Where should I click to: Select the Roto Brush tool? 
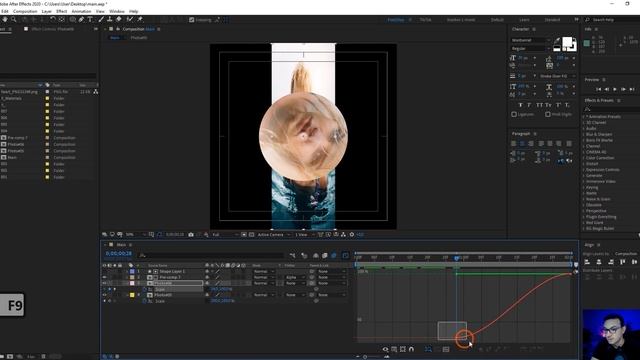pos(130,19)
